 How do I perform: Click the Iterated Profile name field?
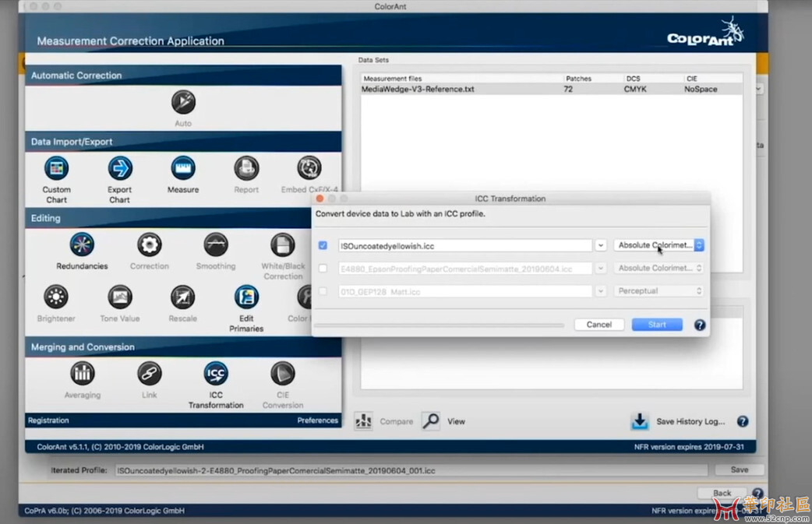coord(411,471)
